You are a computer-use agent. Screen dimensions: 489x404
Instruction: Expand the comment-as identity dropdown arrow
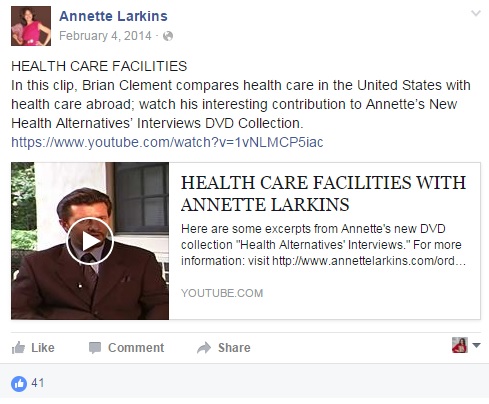point(477,345)
